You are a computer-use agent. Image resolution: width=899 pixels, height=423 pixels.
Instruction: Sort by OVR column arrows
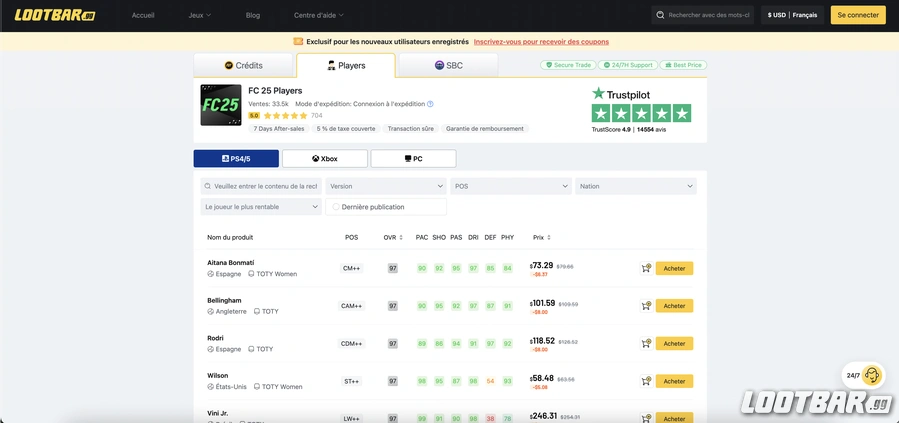coord(401,237)
